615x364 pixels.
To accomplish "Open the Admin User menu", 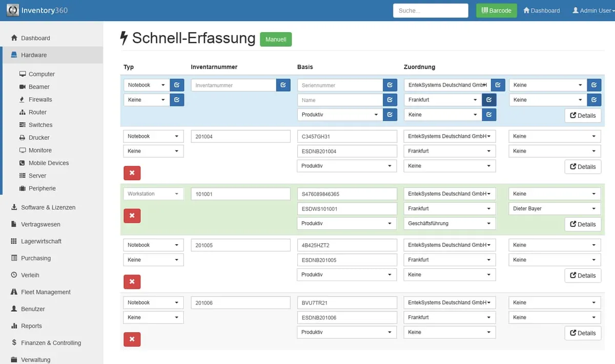I will click(593, 10).
